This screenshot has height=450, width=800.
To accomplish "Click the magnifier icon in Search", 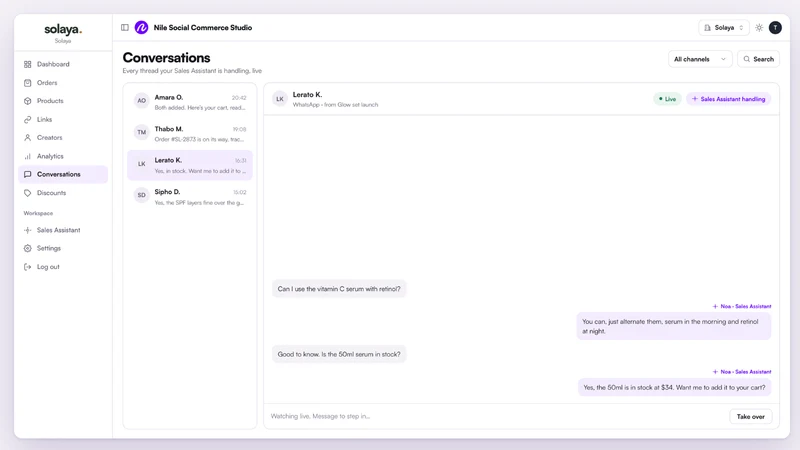I will click(x=746, y=59).
